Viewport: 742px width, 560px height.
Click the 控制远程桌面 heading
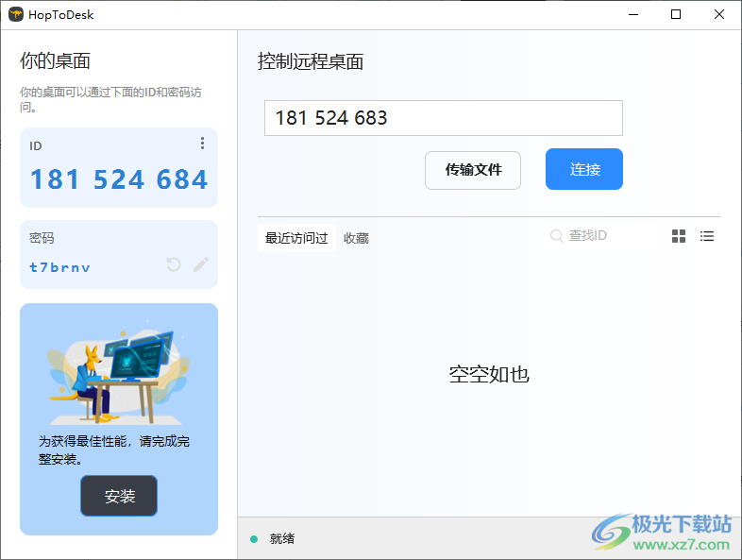(x=311, y=61)
